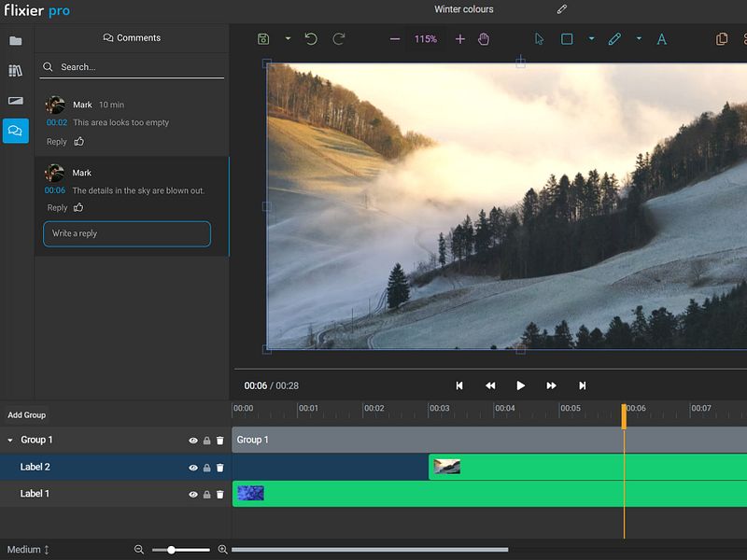
Task: Click the timeline zoom slider handle
Action: point(171,550)
